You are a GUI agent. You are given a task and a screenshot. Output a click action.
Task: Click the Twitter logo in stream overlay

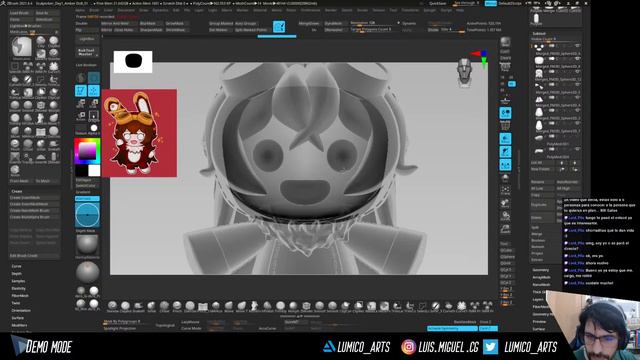[x=491, y=347]
